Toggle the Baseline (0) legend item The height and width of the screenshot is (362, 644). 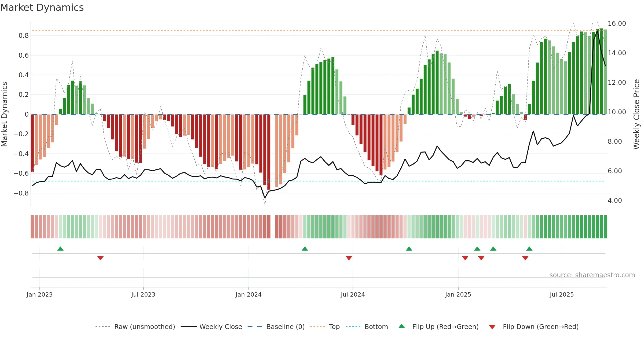tap(276, 327)
